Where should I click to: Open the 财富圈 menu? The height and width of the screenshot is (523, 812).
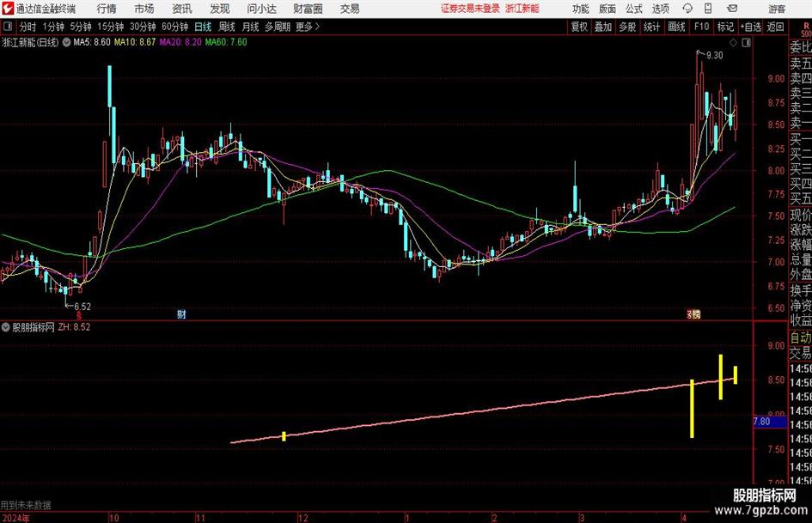[x=308, y=9]
